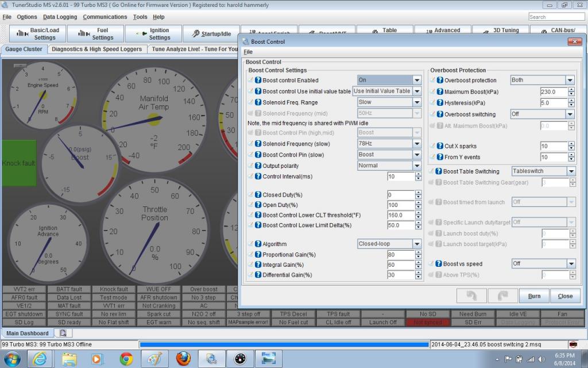Open the Ignition Settings toolbar button
The width and height of the screenshot is (588, 368).
(153, 34)
